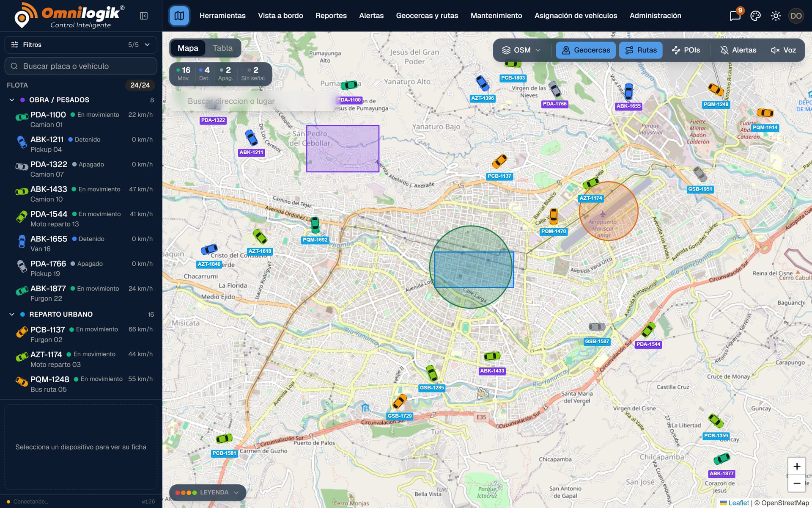Open the color theme palette icon
812x508 pixels.
(755, 16)
